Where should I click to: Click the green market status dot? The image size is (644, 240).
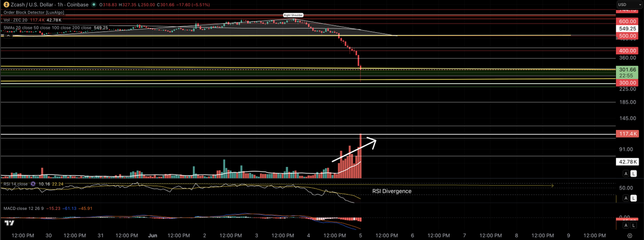[93, 4]
